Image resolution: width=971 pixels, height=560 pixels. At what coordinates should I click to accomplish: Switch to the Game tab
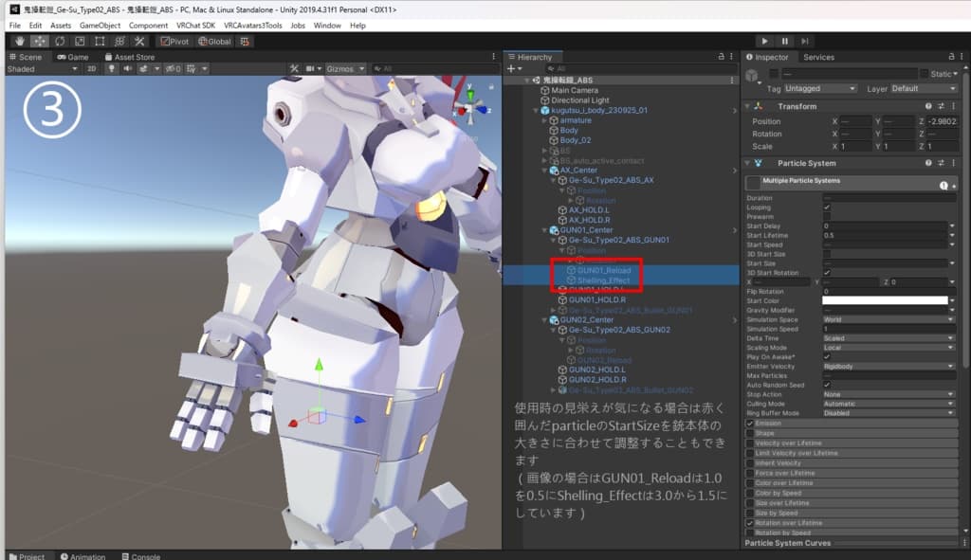coord(74,57)
